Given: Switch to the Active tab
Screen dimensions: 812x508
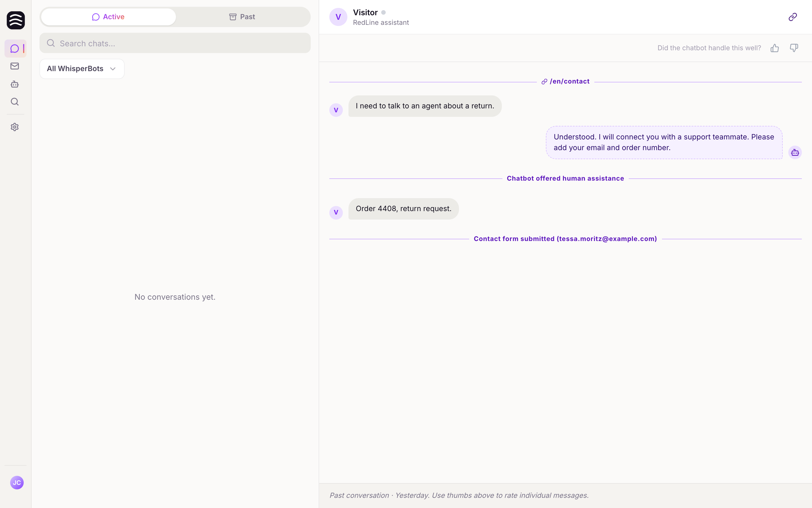Looking at the screenshot, I should tap(108, 17).
